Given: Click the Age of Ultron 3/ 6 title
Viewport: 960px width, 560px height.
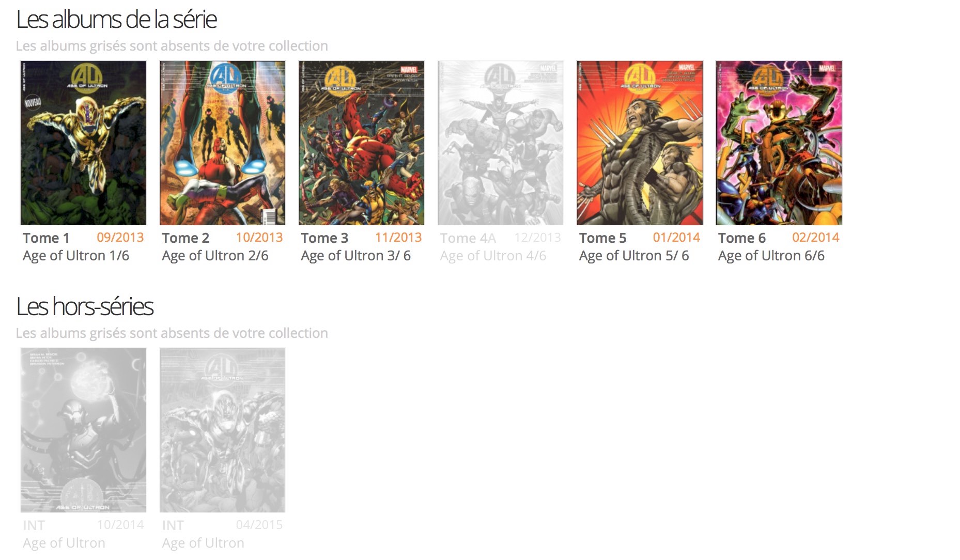Looking at the screenshot, I should 355,256.
